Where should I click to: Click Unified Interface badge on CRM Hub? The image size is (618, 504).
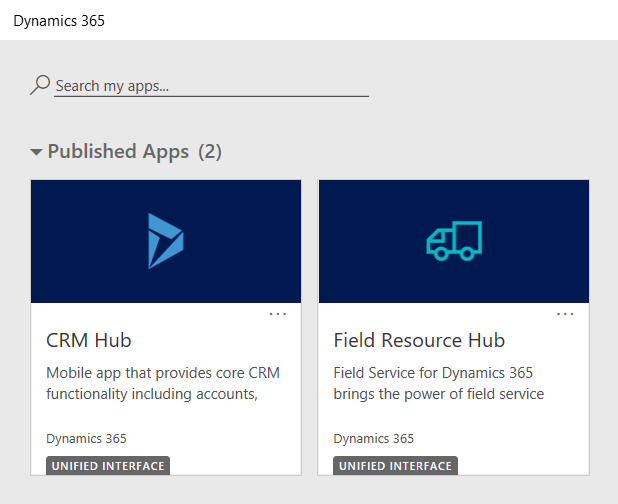coord(108,466)
